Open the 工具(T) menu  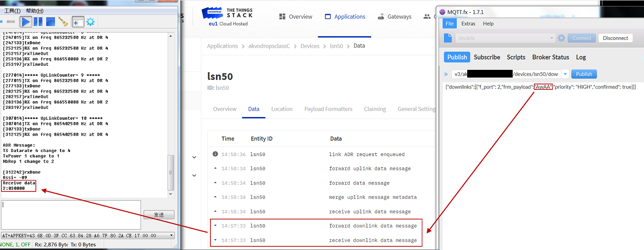[12, 10]
